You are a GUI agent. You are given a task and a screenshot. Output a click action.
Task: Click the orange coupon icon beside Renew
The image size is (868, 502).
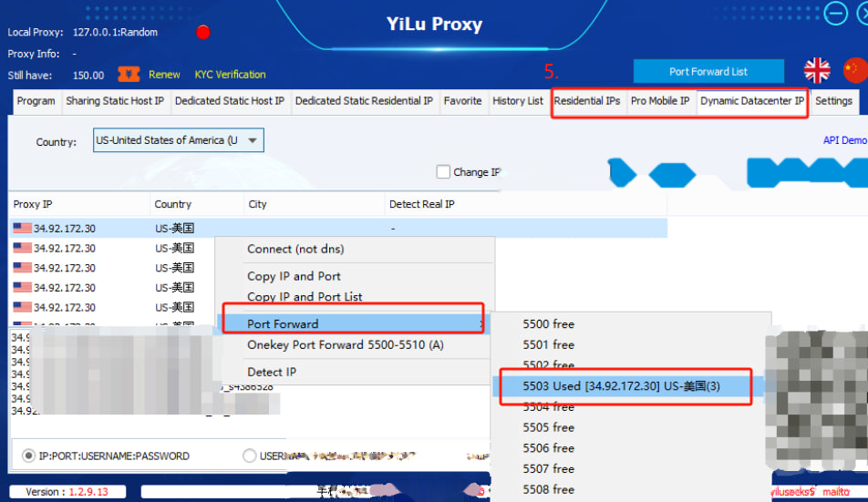129,74
